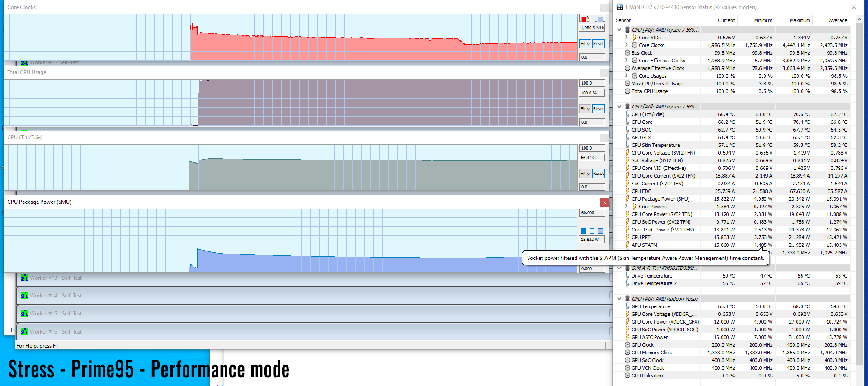Click the HWiNFO32 title bar app icon
868x386 pixels.
620,7
